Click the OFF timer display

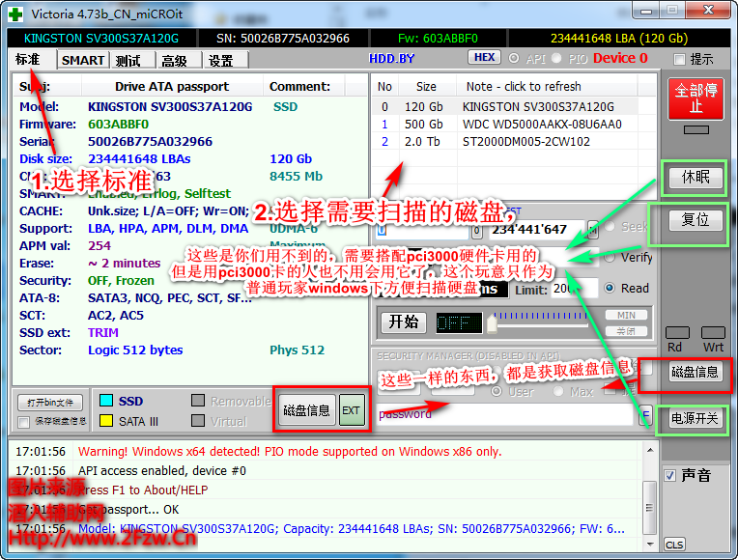coord(459,322)
